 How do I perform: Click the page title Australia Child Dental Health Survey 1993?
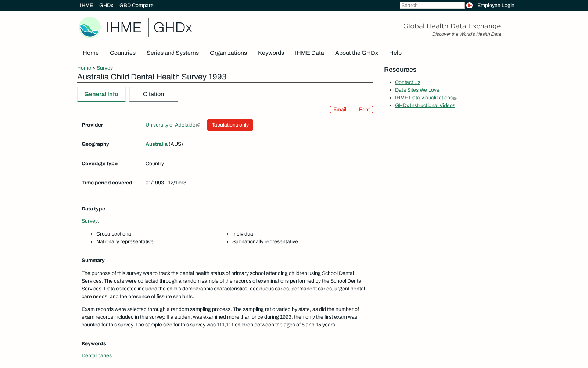click(x=152, y=77)
